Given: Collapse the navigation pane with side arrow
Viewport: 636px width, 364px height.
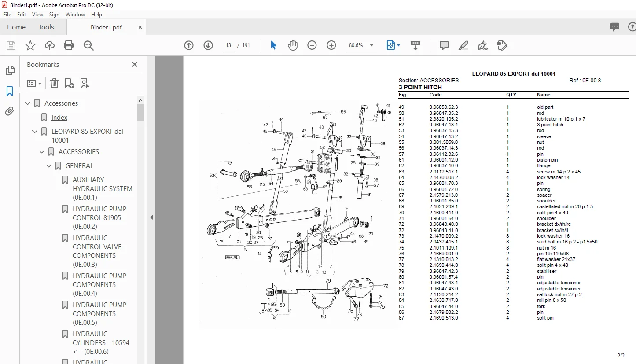Looking at the screenshot, I should coord(151,217).
